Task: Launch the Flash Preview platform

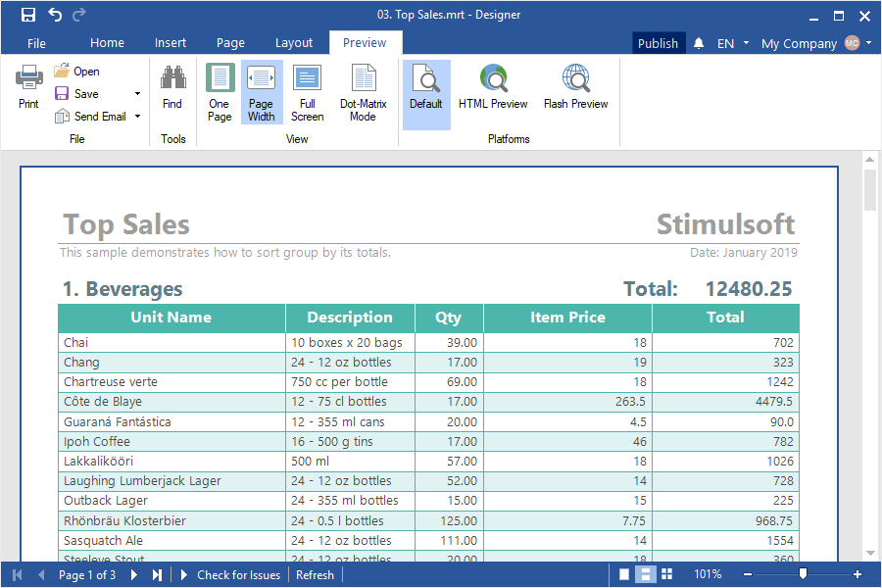Action: (x=575, y=87)
